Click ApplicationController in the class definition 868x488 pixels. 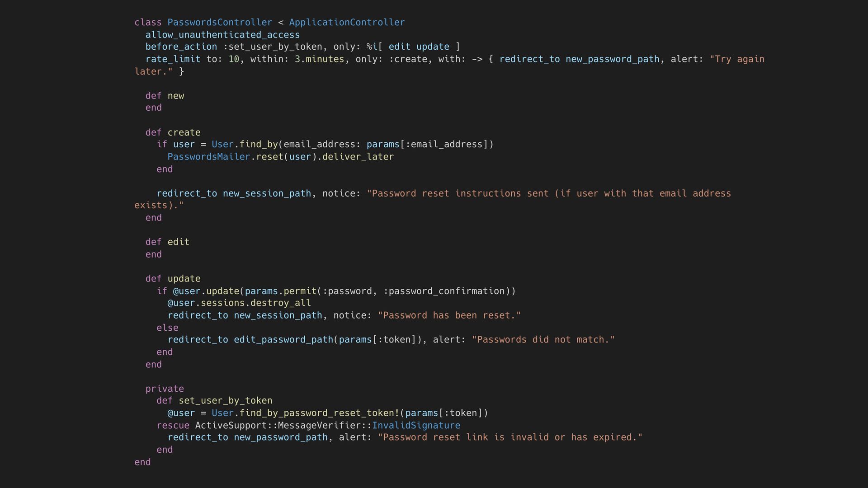click(x=347, y=23)
